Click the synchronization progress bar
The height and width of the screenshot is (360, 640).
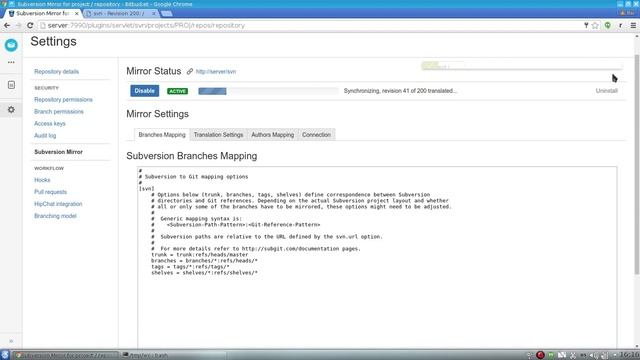point(268,91)
